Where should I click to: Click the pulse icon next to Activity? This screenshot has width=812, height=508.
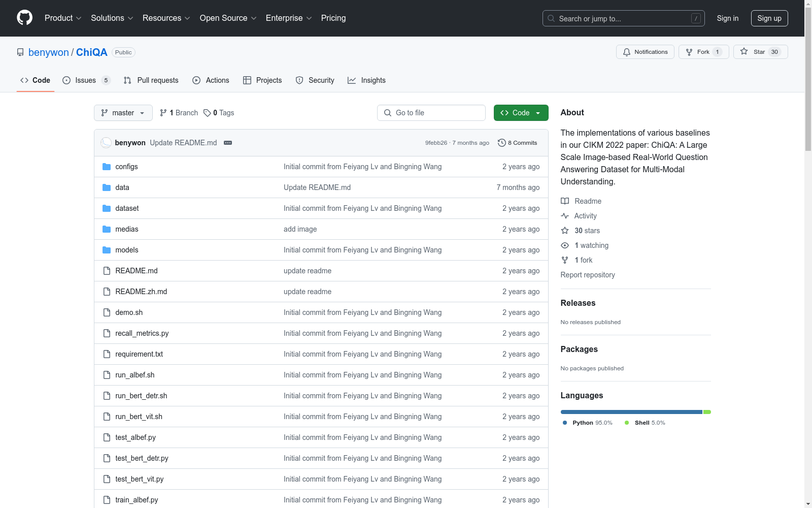pyautogui.click(x=565, y=216)
